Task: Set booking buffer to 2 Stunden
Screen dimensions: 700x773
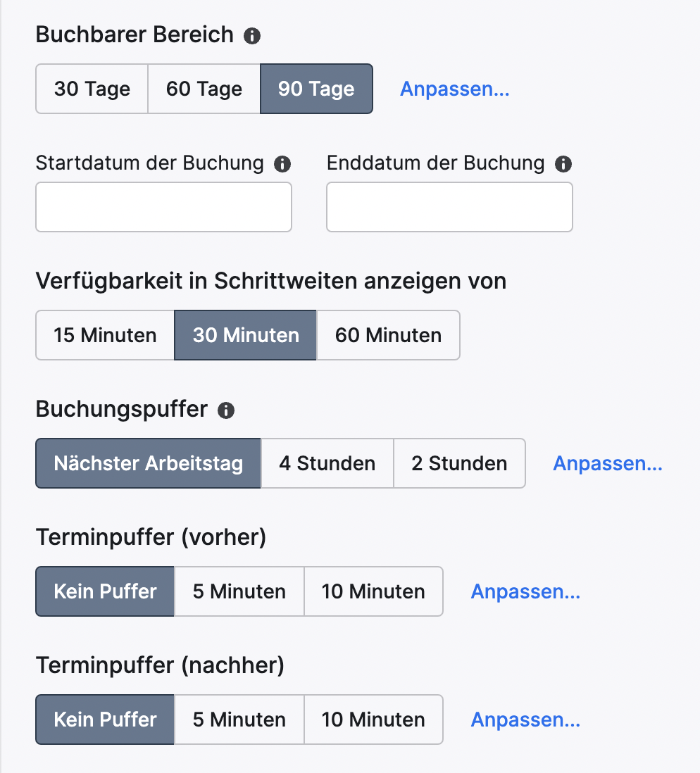Action: tap(459, 463)
